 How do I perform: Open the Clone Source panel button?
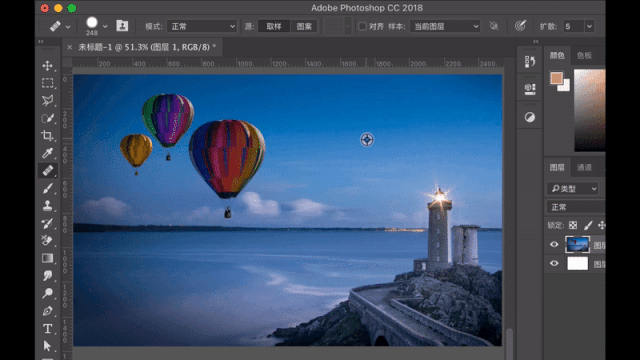pos(122,26)
